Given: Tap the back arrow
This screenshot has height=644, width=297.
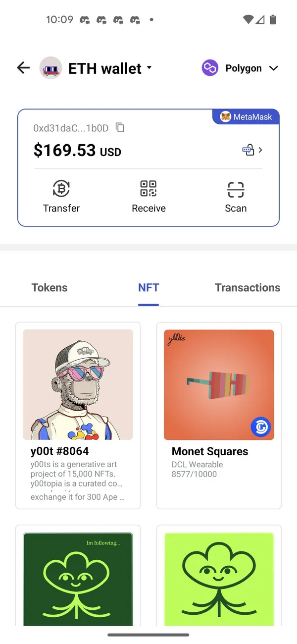Looking at the screenshot, I should tap(23, 68).
